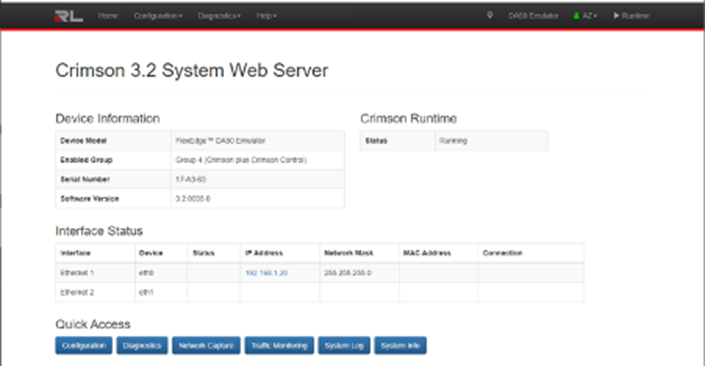Viewport: 705px width, 366px height.
Task: Open Network Capture from Quick Access
Action: click(206, 346)
